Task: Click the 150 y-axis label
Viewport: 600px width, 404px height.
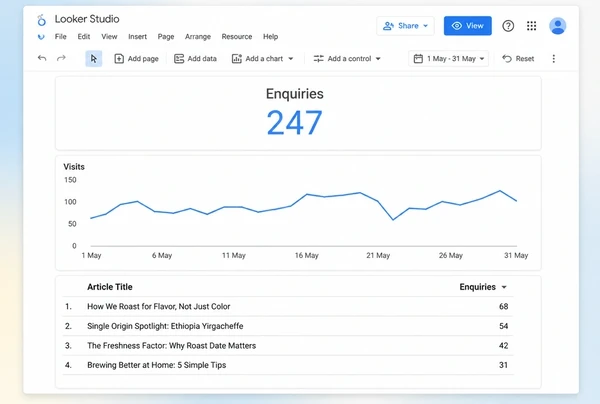Action: coord(70,180)
